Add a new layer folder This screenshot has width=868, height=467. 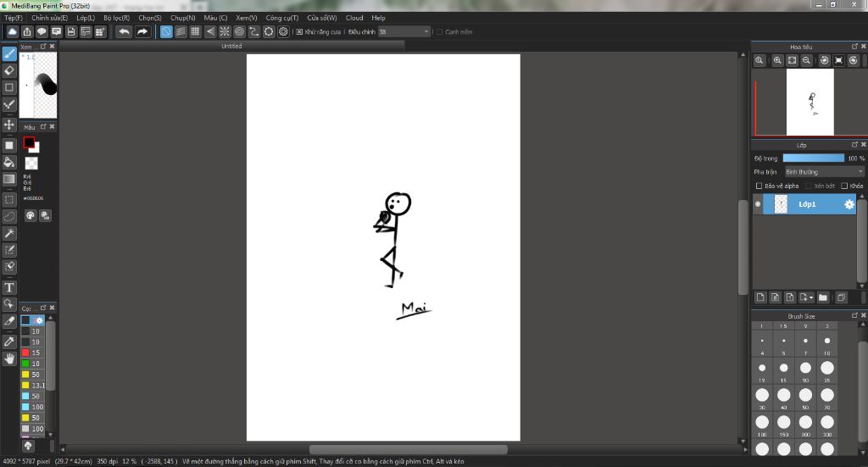click(823, 297)
